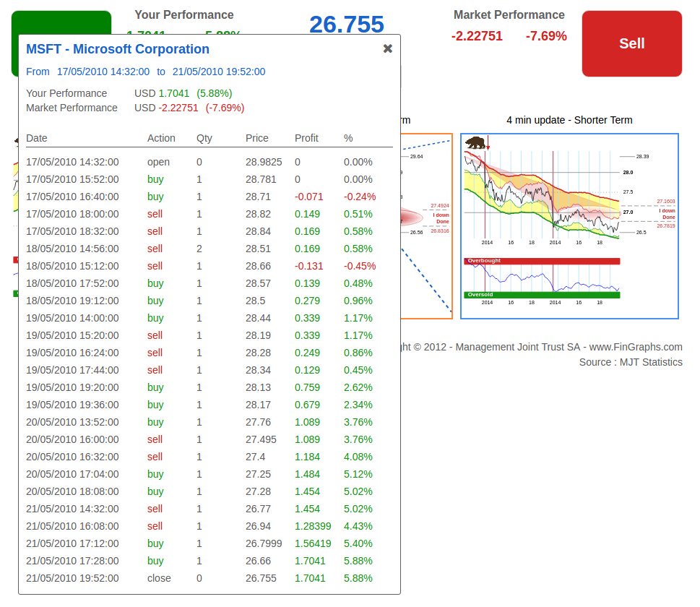Viewport: 700px width, 607px height.
Task: Click sell action on 17/05/2010 18:00:00 row
Action: (155, 215)
